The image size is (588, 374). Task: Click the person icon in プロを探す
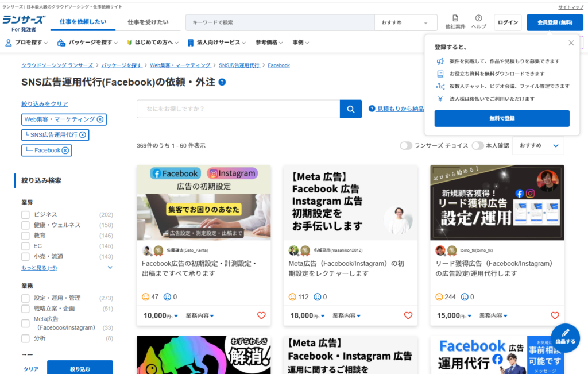point(8,43)
